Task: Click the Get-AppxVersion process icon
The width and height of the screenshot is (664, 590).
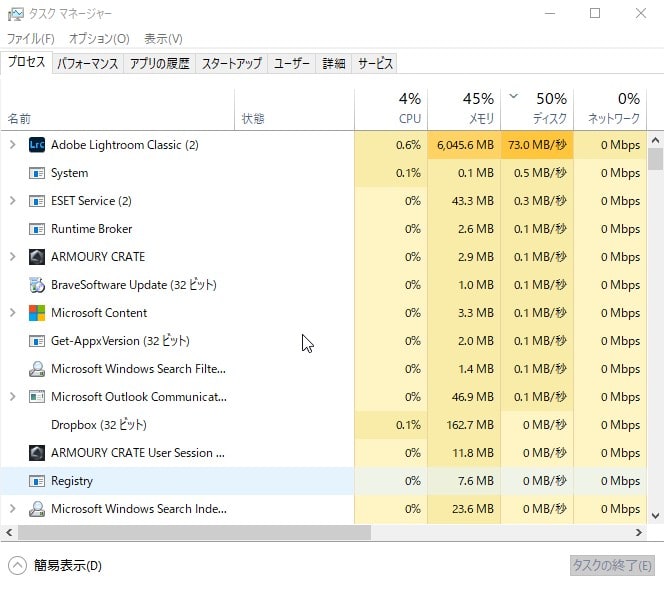Action: click(x=37, y=341)
